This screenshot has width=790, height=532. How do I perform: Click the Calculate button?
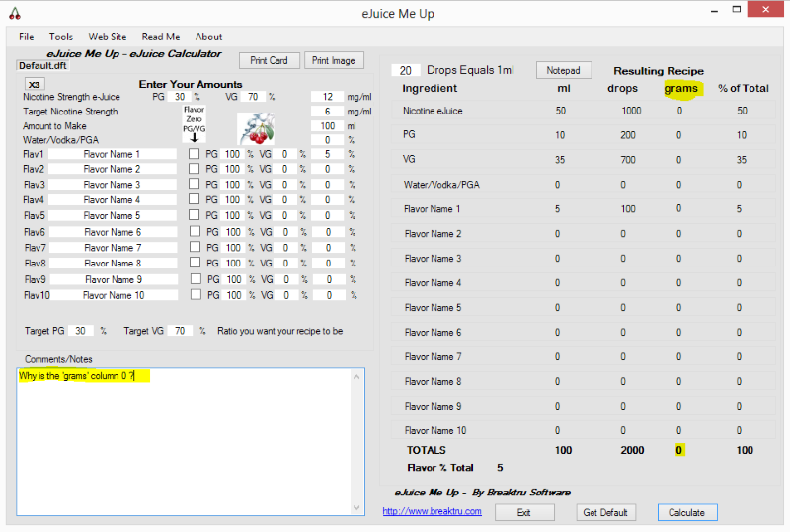pyautogui.click(x=686, y=513)
